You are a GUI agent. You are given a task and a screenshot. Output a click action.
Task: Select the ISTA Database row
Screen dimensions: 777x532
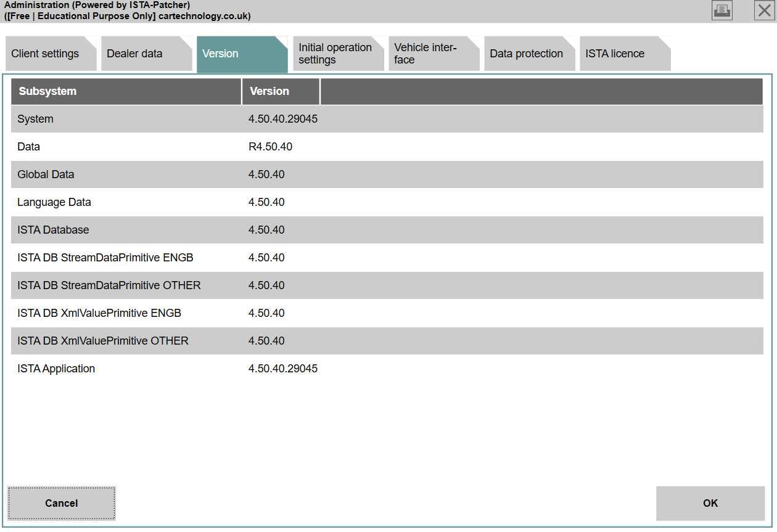pos(387,230)
